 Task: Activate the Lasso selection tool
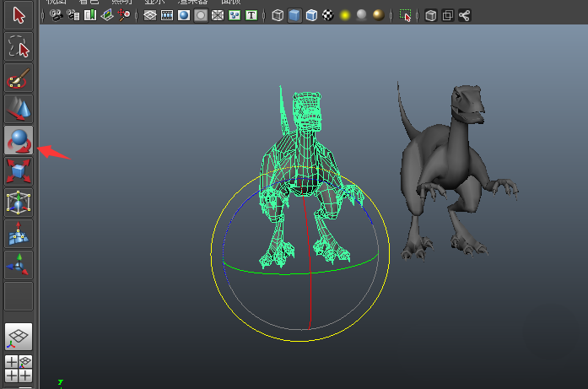point(19,47)
